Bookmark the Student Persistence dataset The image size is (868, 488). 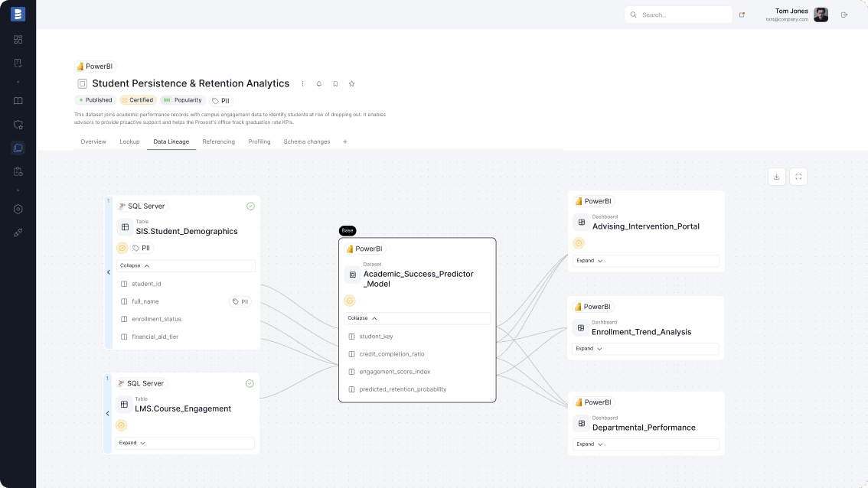click(335, 84)
